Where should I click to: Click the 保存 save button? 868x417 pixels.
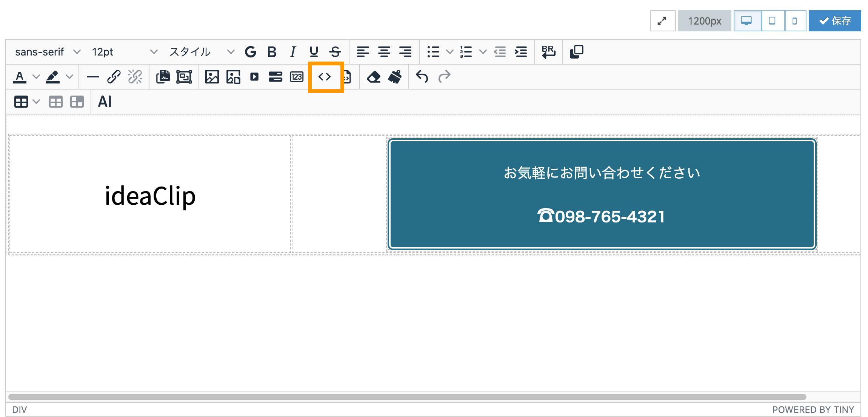pyautogui.click(x=834, y=21)
